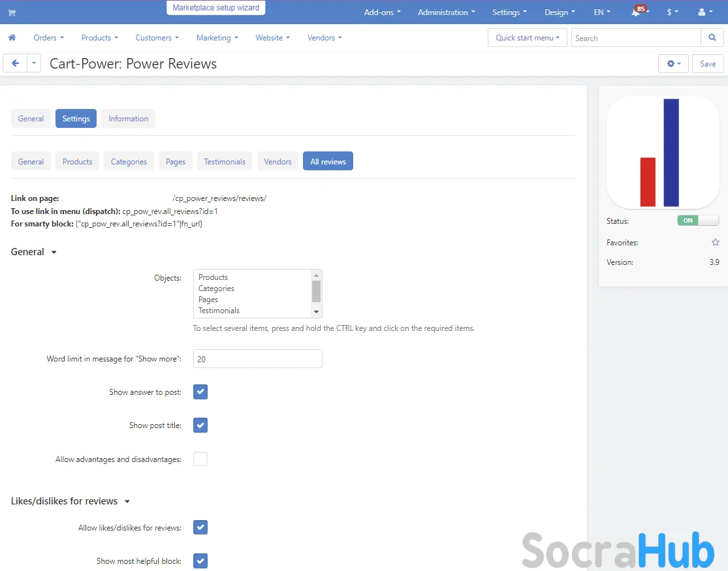This screenshot has height=571, width=728.
Task: Open the Design dropdown menu
Action: pyautogui.click(x=560, y=12)
